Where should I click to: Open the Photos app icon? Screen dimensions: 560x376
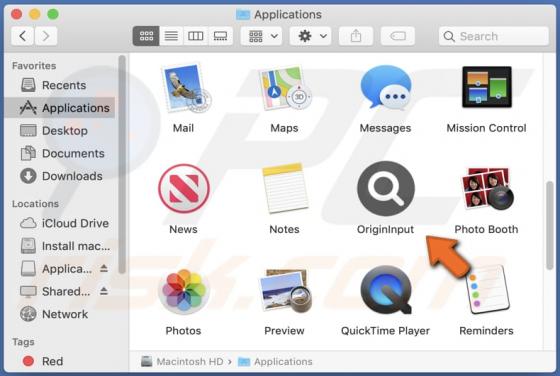tap(184, 290)
